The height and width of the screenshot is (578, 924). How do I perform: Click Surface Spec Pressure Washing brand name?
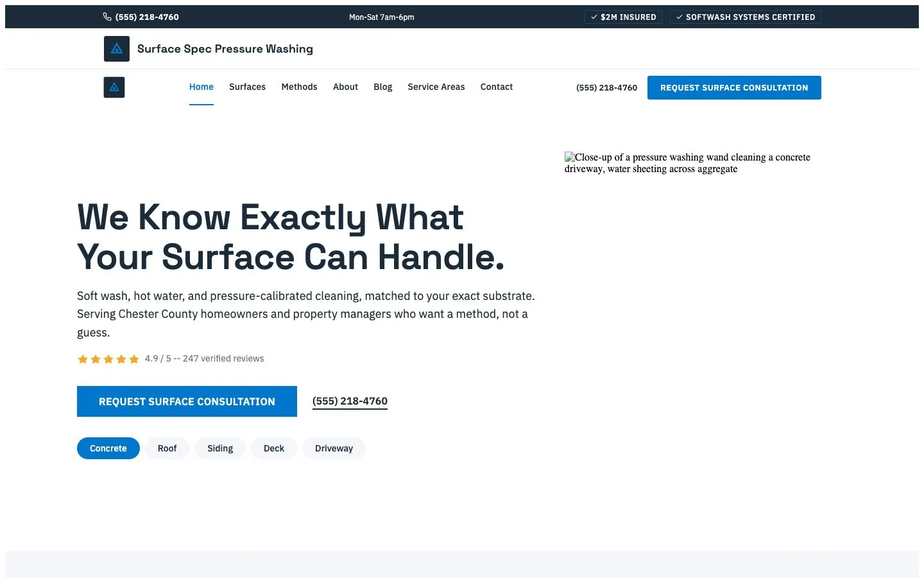tap(225, 49)
